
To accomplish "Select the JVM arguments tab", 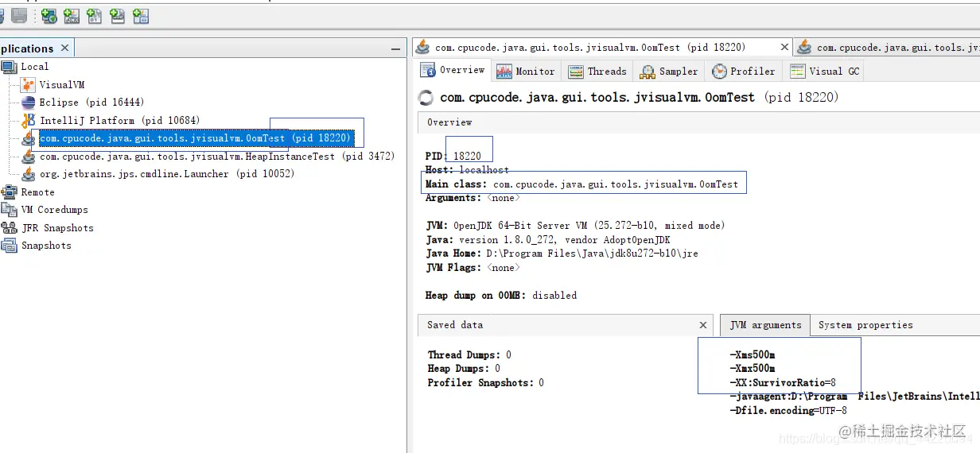I will tap(765, 325).
